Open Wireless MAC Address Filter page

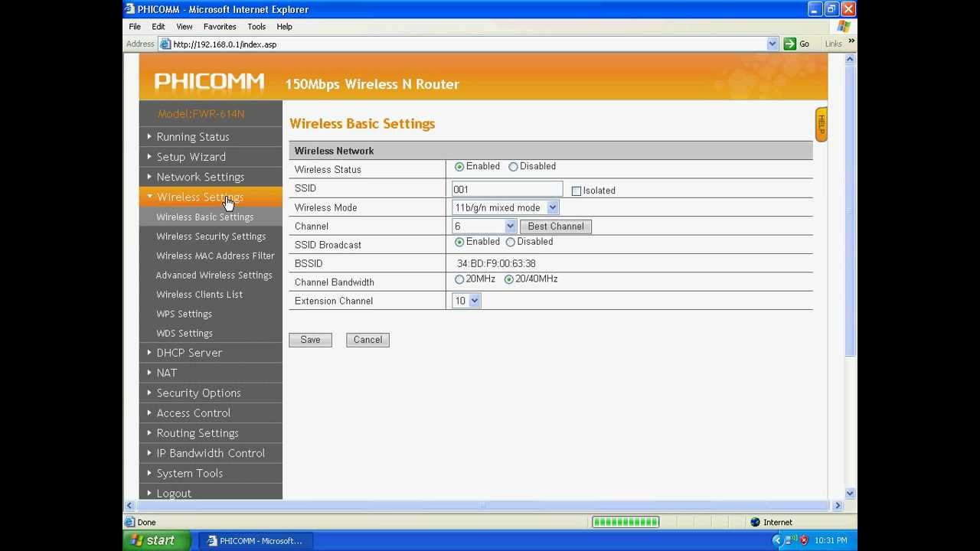(215, 256)
